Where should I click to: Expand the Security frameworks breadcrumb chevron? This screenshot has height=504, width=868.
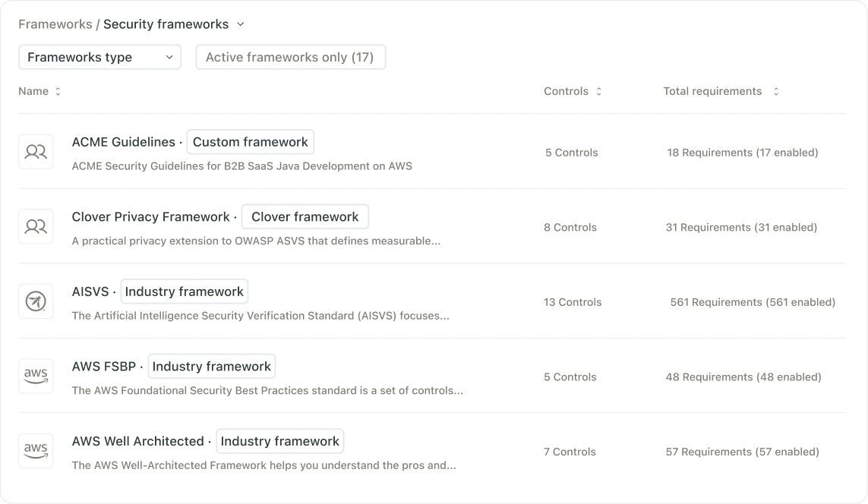coord(241,24)
